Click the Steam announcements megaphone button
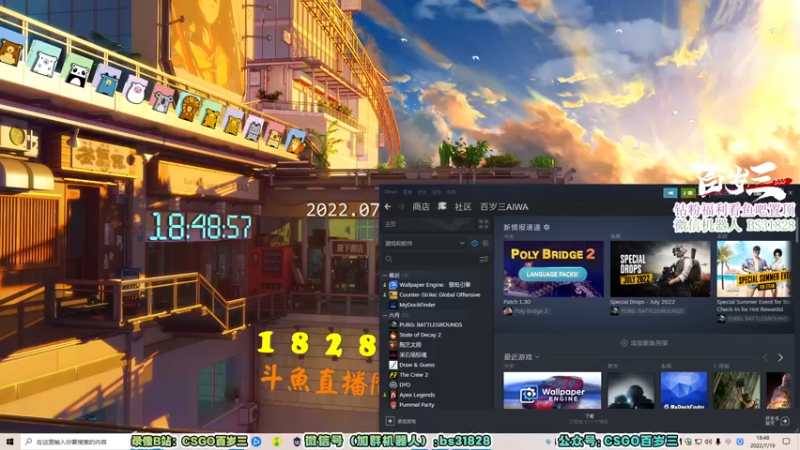The image size is (800, 450). coord(670,192)
